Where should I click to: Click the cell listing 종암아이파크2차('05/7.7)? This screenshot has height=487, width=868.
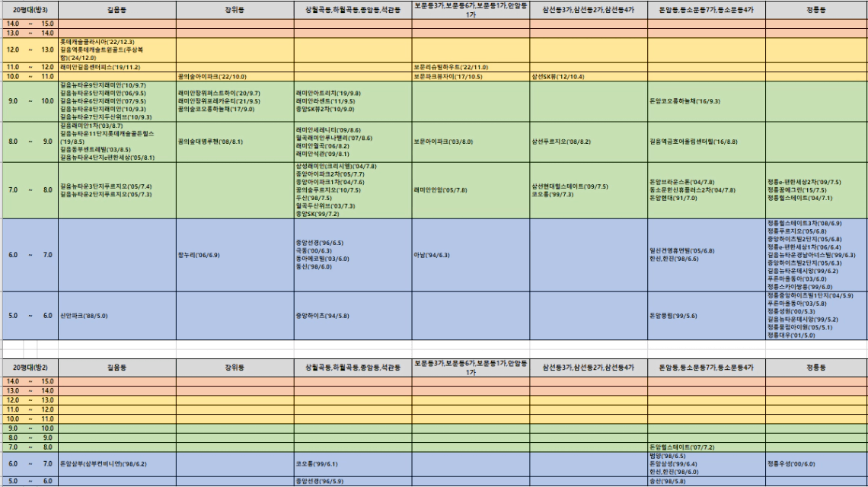point(353,190)
